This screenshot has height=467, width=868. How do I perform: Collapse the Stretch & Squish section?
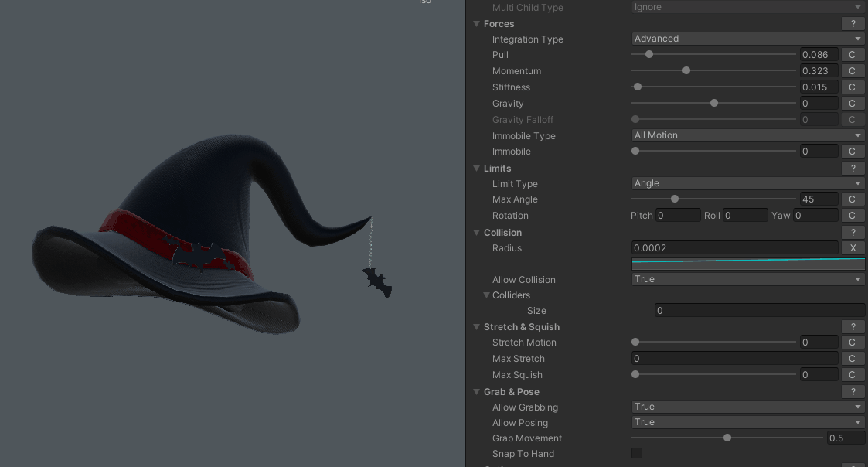(x=477, y=327)
